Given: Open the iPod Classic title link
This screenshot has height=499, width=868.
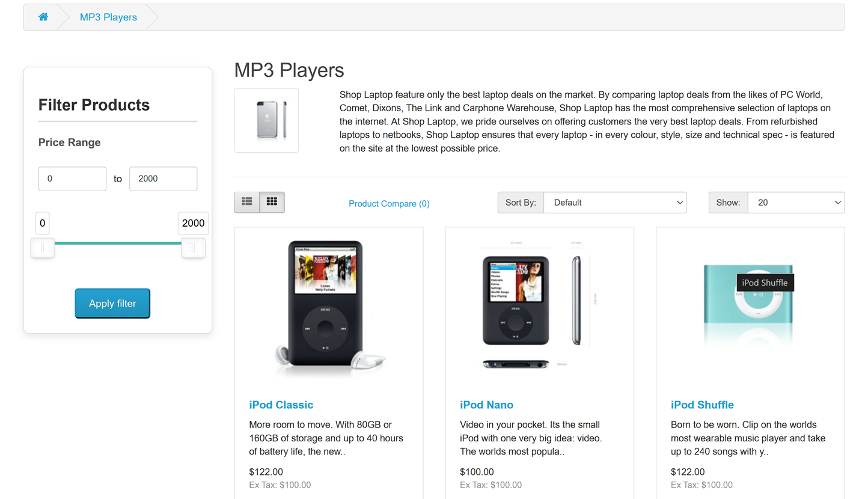Looking at the screenshot, I should (281, 405).
